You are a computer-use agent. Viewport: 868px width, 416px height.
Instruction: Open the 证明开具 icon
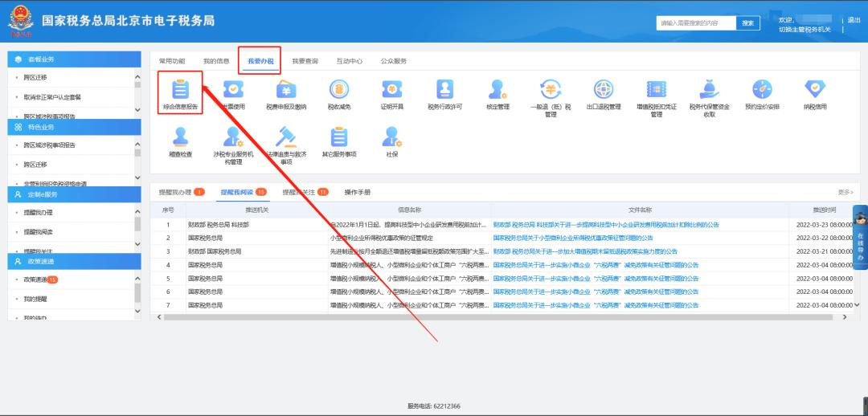(x=391, y=91)
